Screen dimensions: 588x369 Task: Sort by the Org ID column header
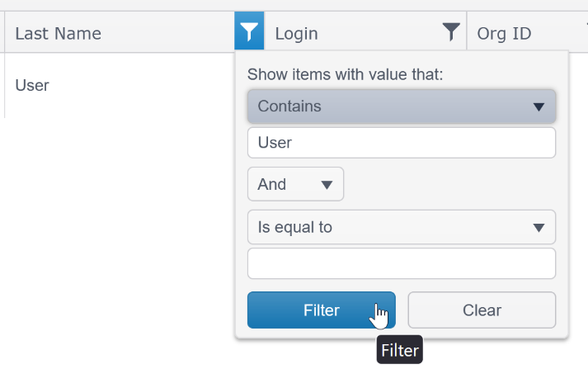click(x=504, y=33)
